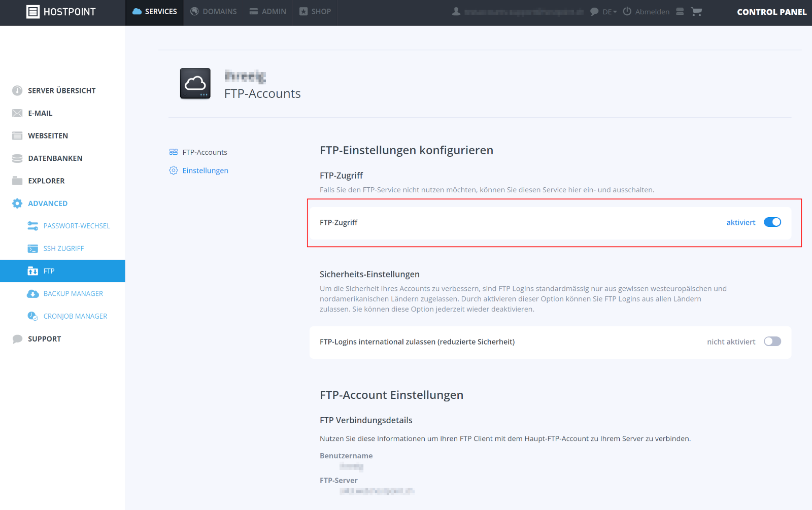Open the Shop tab
The height and width of the screenshot is (510, 812).
tap(315, 12)
